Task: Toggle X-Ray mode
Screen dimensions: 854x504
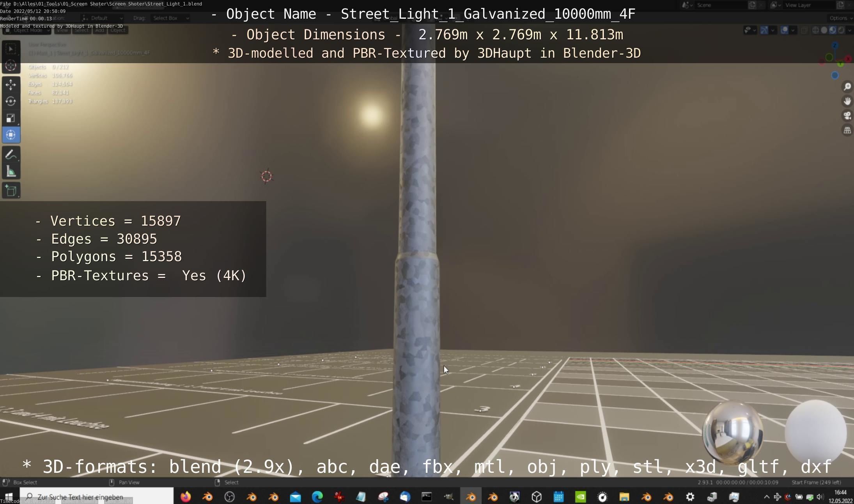Action: pyautogui.click(x=804, y=30)
